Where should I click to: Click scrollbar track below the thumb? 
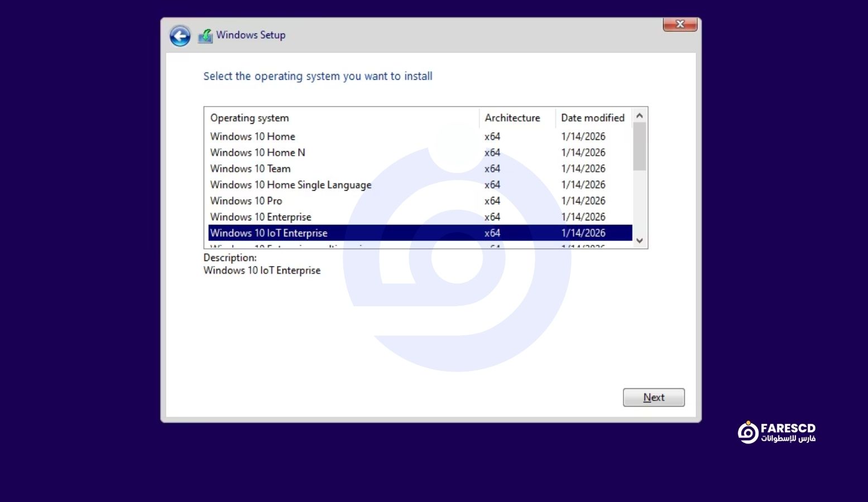639,204
